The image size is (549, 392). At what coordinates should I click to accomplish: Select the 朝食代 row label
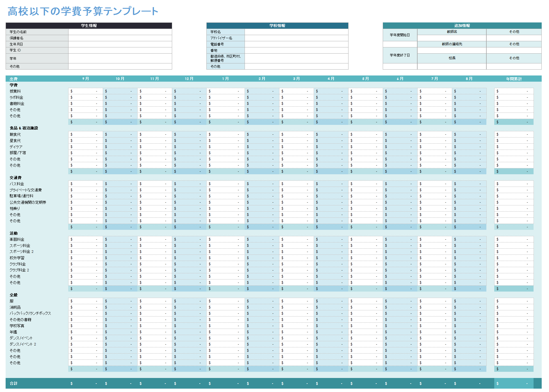[x=15, y=134]
